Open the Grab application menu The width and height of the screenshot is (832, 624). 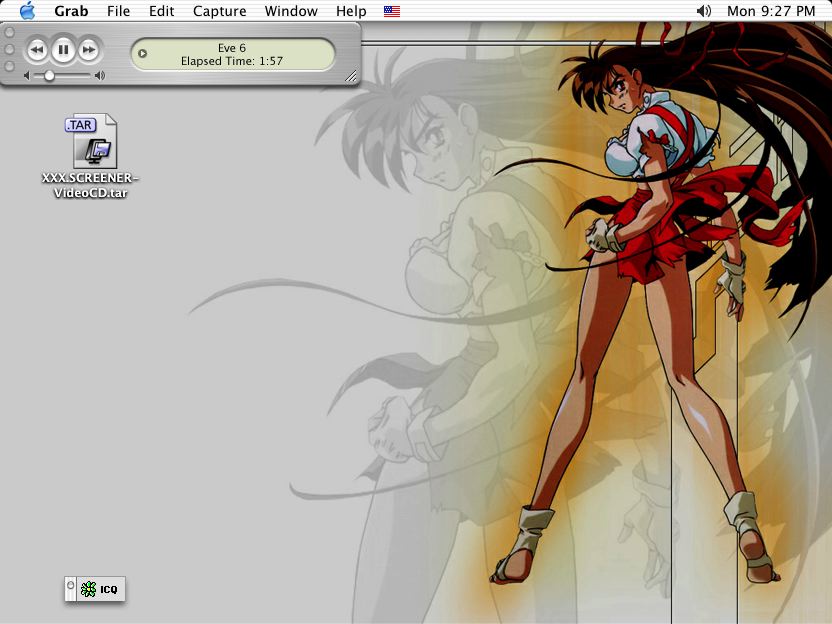(x=71, y=11)
